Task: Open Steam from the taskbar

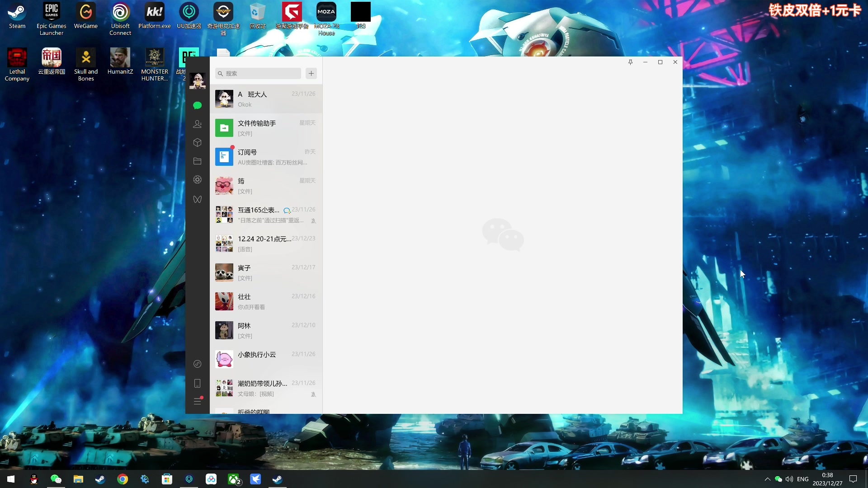Action: pyautogui.click(x=100, y=479)
